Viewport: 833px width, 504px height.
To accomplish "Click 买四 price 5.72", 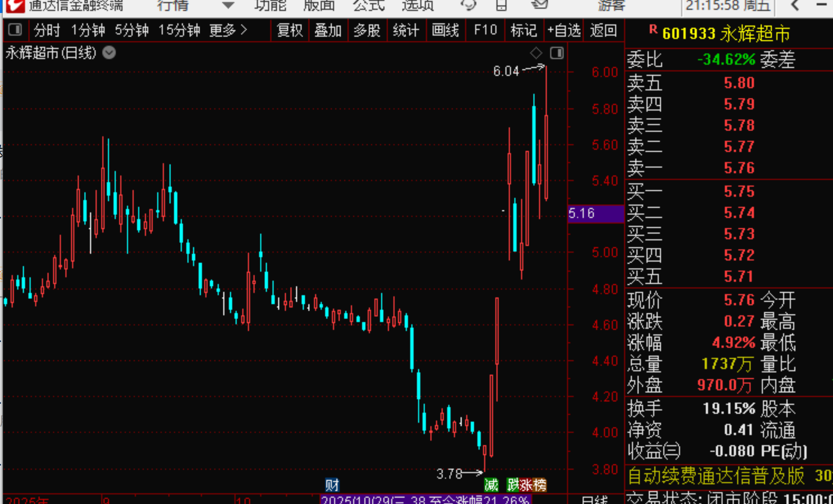I will tap(739, 255).
